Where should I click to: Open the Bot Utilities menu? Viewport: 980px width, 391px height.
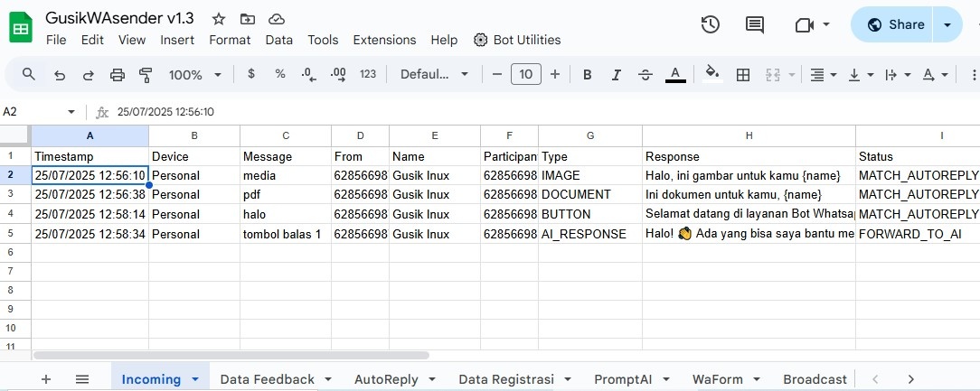click(517, 40)
